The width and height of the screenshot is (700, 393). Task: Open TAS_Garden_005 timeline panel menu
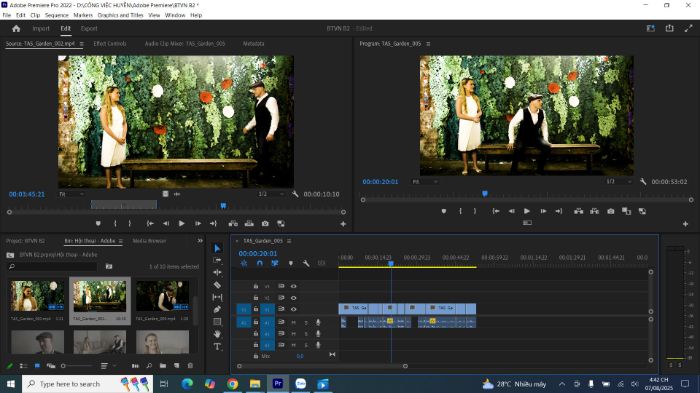(x=289, y=241)
